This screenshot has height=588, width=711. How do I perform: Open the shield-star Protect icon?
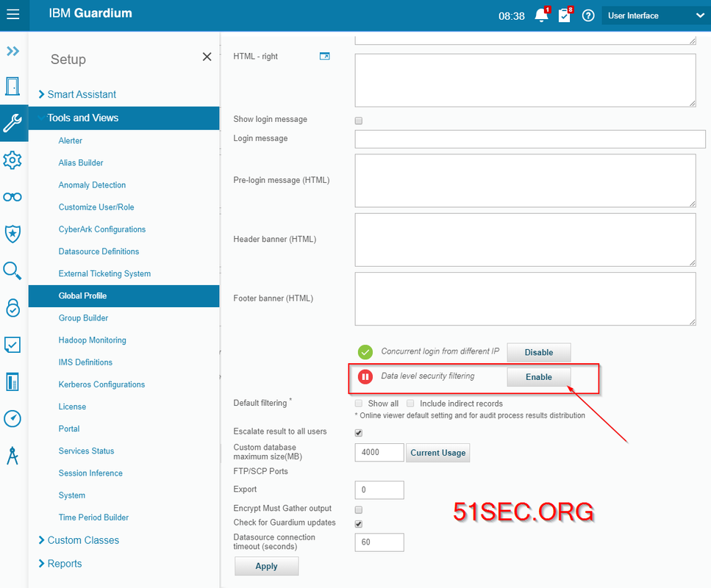click(12, 234)
